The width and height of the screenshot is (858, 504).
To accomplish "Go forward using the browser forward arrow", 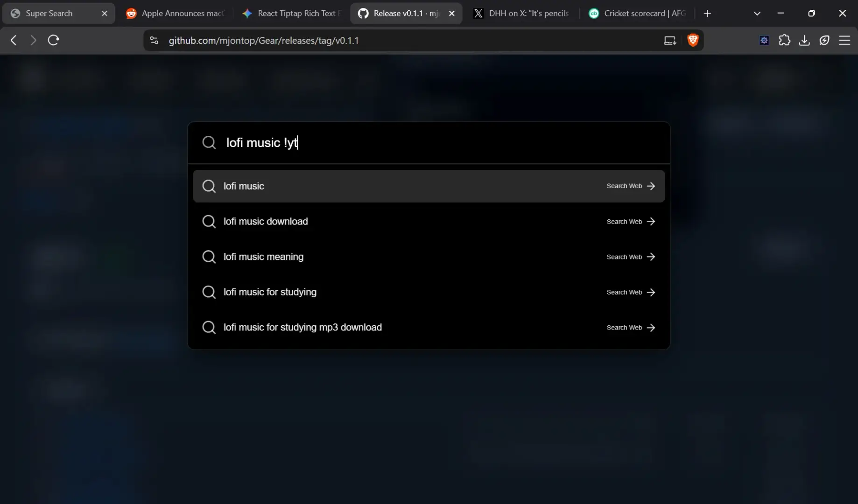I will (x=33, y=41).
